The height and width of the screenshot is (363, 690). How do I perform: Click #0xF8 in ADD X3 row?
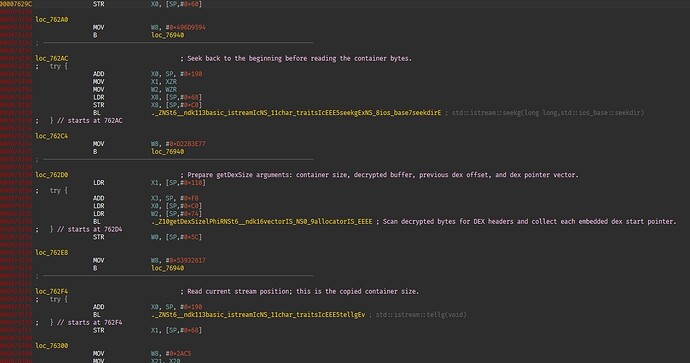tap(189, 198)
